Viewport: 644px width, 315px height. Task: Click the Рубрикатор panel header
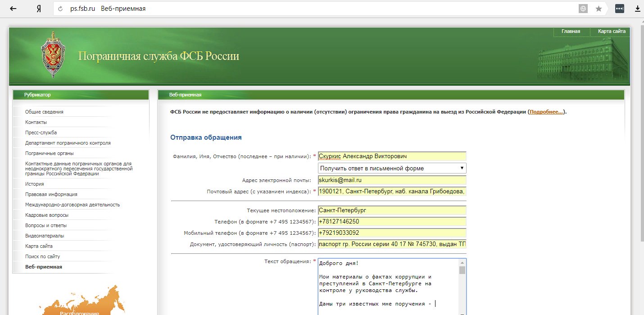(81, 95)
